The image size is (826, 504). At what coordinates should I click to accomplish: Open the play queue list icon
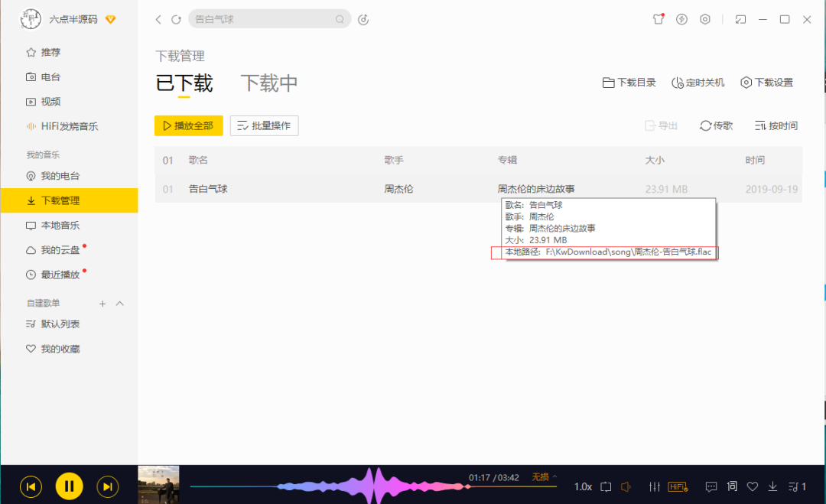pyautogui.click(x=797, y=486)
